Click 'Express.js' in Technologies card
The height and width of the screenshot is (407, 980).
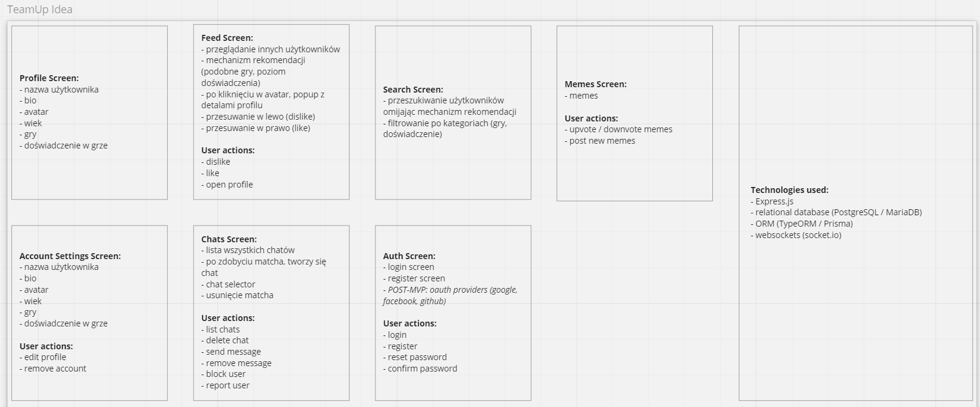(774, 201)
